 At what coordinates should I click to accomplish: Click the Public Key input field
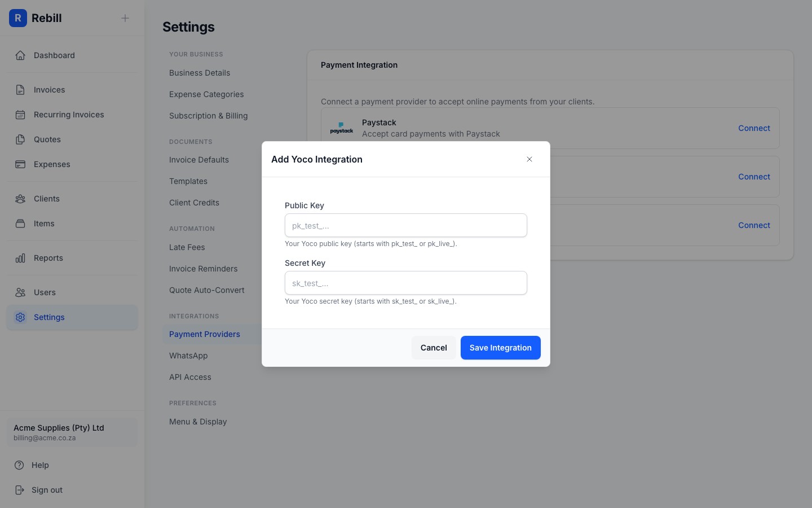[405, 225]
